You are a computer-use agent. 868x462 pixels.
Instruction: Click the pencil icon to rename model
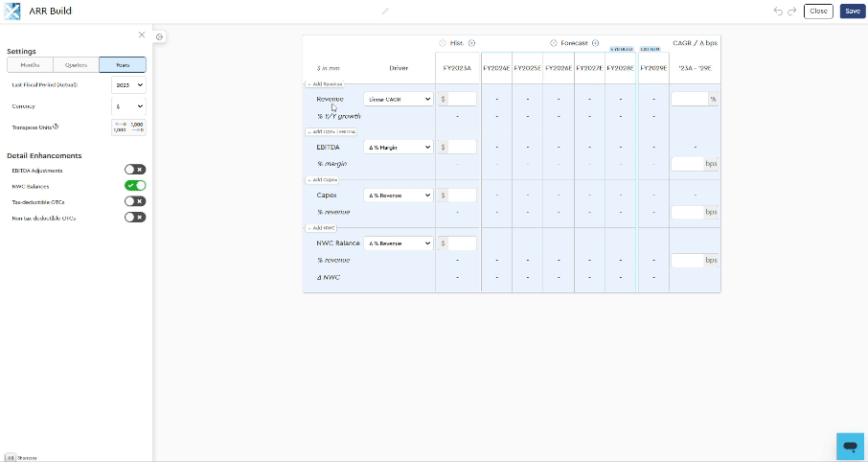(x=385, y=12)
